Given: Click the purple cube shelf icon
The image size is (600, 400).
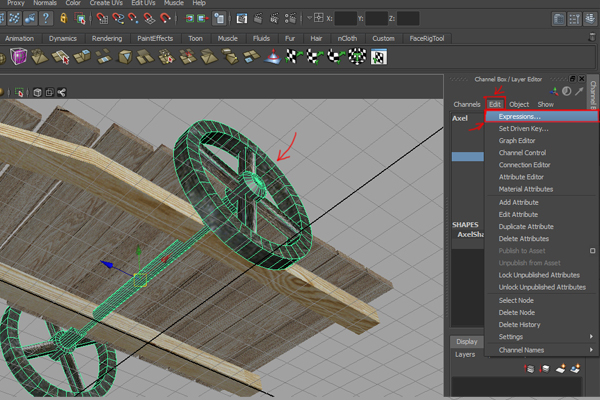Looking at the screenshot, I should tap(18, 57).
